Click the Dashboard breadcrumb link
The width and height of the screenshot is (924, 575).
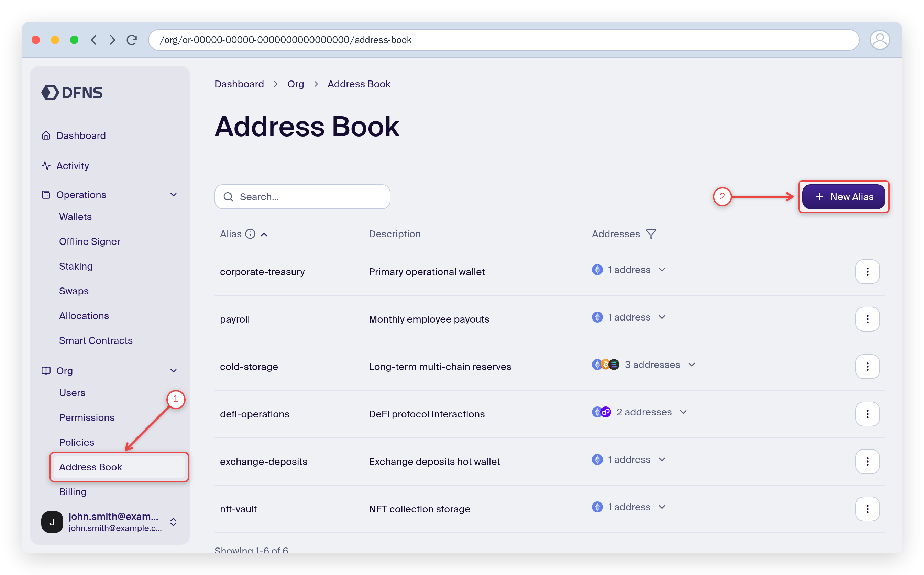pos(239,84)
